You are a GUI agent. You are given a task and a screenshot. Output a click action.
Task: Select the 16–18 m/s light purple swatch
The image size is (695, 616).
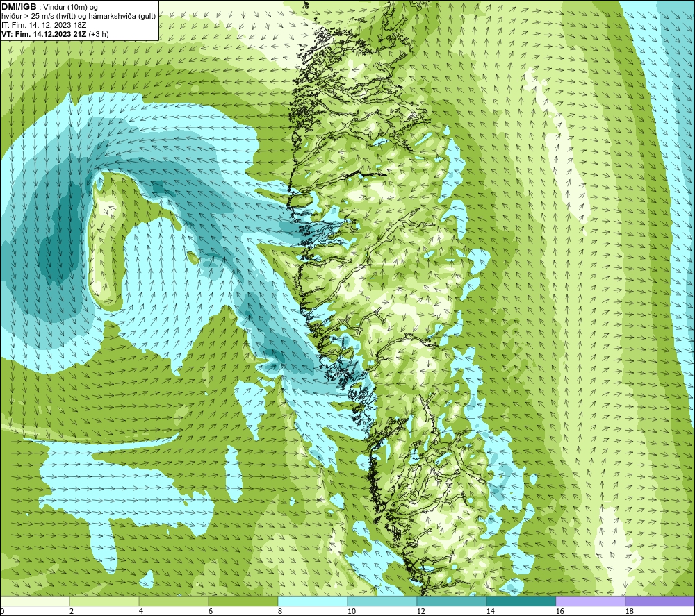[x=590, y=601]
